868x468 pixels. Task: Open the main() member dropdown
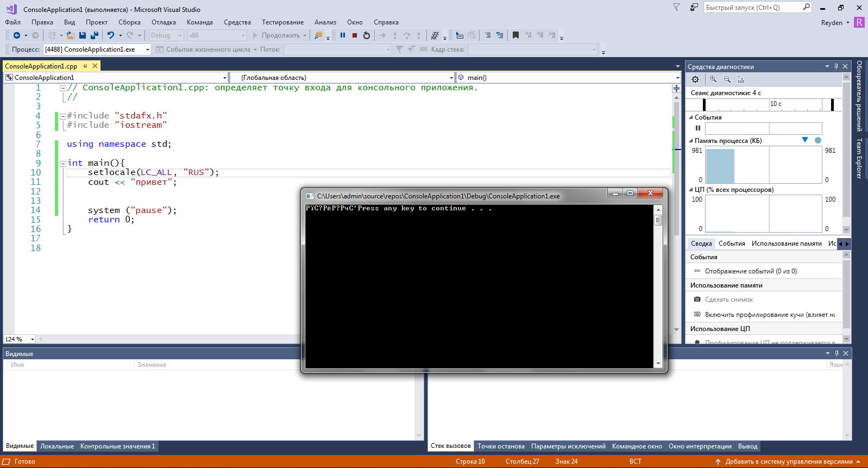(677, 78)
